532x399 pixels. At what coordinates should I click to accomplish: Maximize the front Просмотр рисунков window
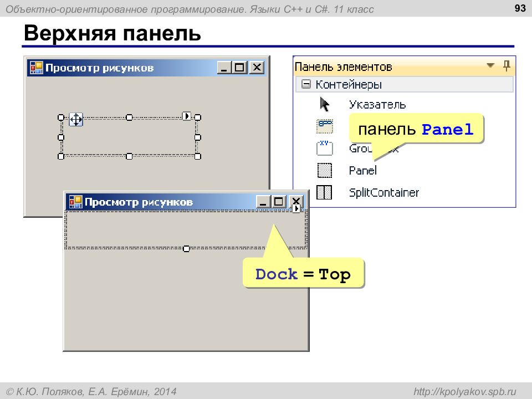tap(279, 202)
